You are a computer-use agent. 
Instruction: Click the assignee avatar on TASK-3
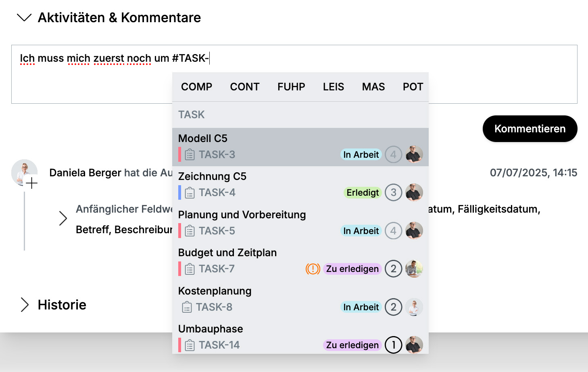tap(414, 155)
